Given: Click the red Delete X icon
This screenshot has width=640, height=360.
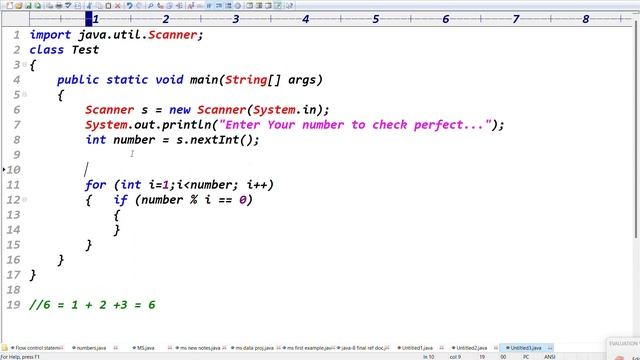Looking at the screenshot, I should (118, 6).
